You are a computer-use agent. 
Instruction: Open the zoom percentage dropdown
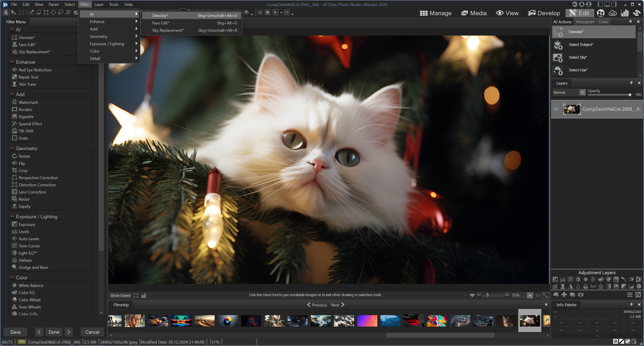coord(530,295)
